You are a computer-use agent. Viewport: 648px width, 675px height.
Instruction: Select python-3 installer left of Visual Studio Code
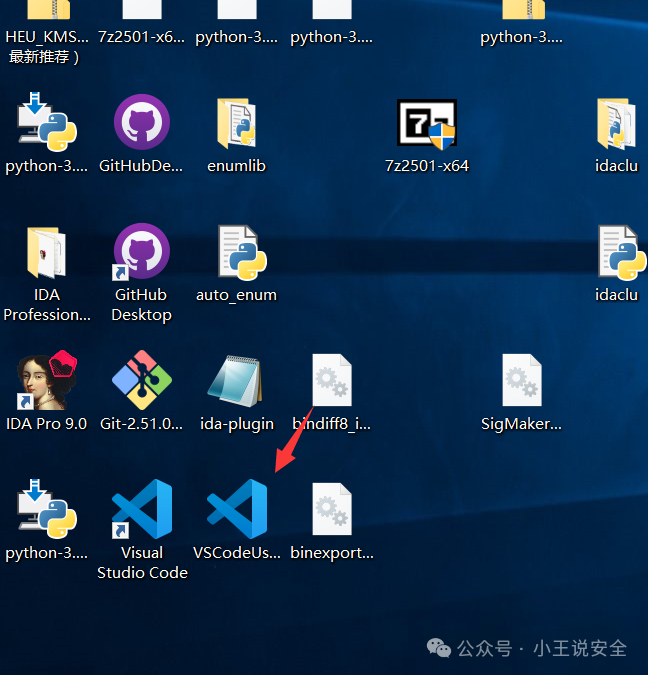[47, 508]
